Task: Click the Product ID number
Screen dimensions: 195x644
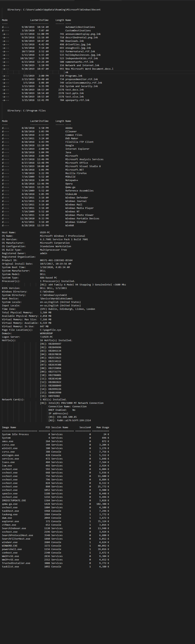Action: (56, 260)
